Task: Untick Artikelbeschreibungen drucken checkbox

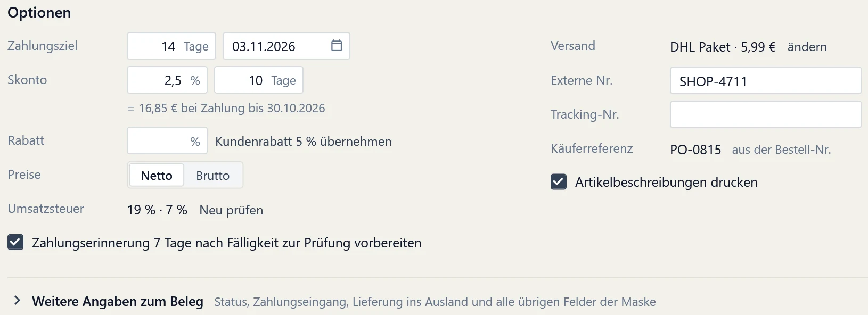Action: (x=559, y=182)
